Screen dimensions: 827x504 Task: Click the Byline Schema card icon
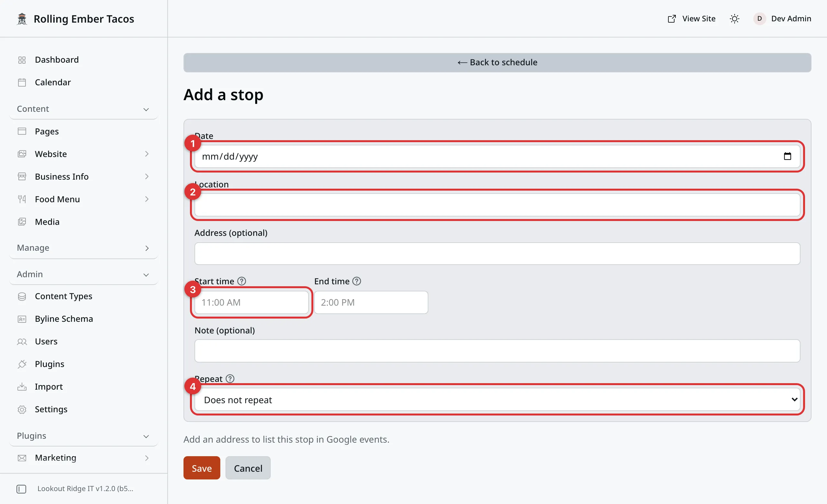22,319
